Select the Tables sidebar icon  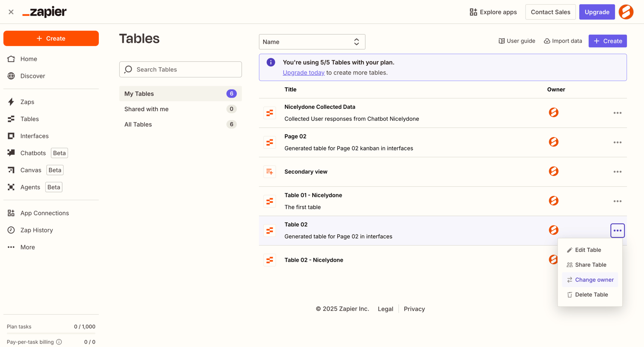point(11,119)
